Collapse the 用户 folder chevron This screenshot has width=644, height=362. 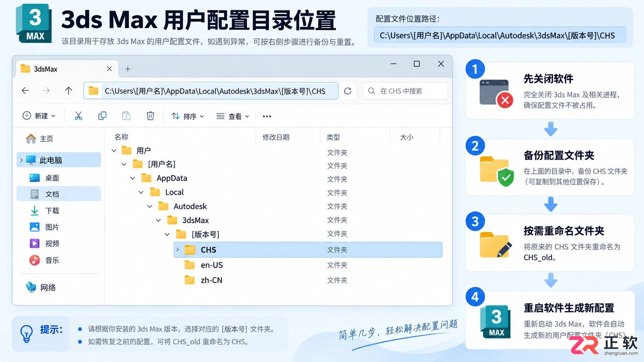(x=114, y=151)
